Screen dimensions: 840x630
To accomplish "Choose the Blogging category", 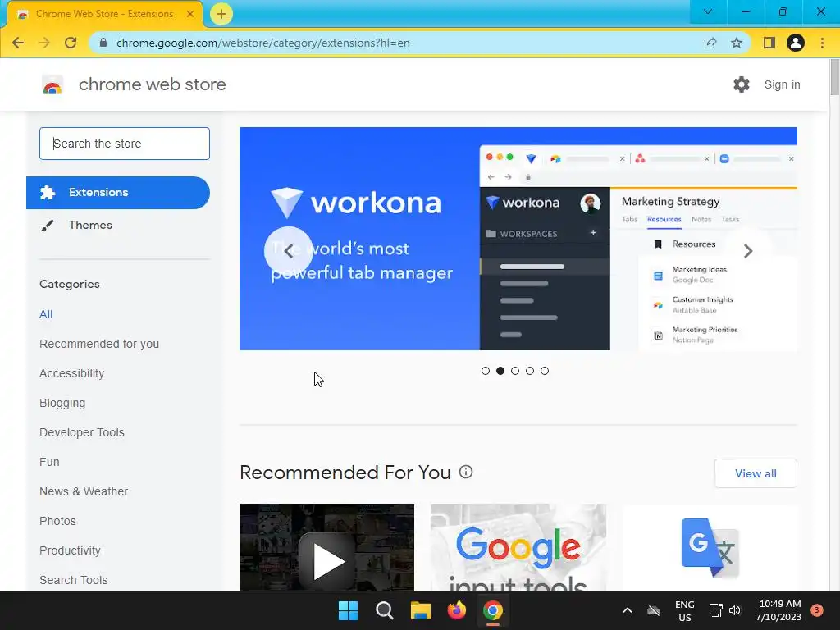I will [62, 403].
